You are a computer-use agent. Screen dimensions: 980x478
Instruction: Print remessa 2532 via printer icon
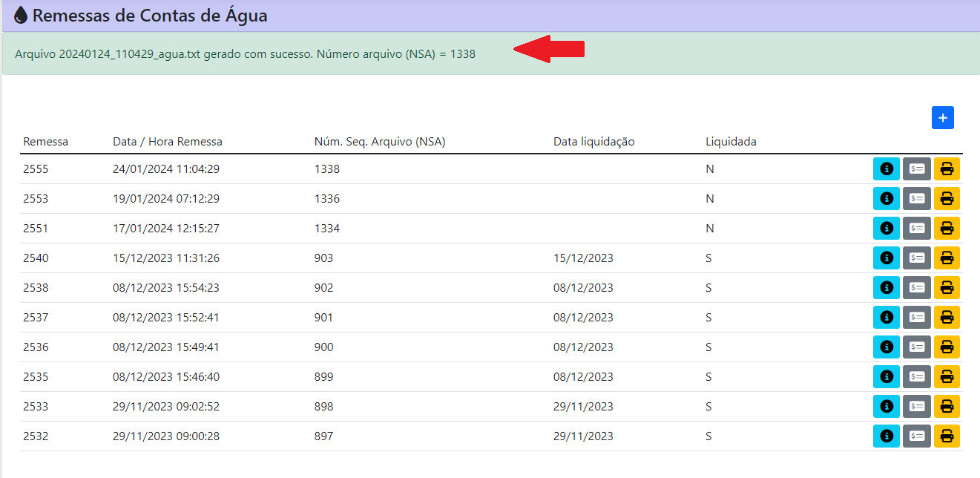coord(947,436)
